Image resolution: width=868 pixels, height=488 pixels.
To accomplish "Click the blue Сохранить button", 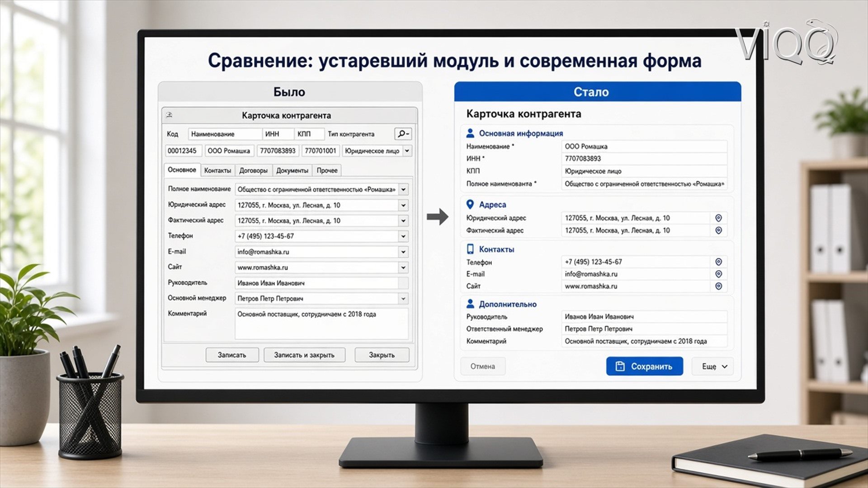I will (644, 366).
